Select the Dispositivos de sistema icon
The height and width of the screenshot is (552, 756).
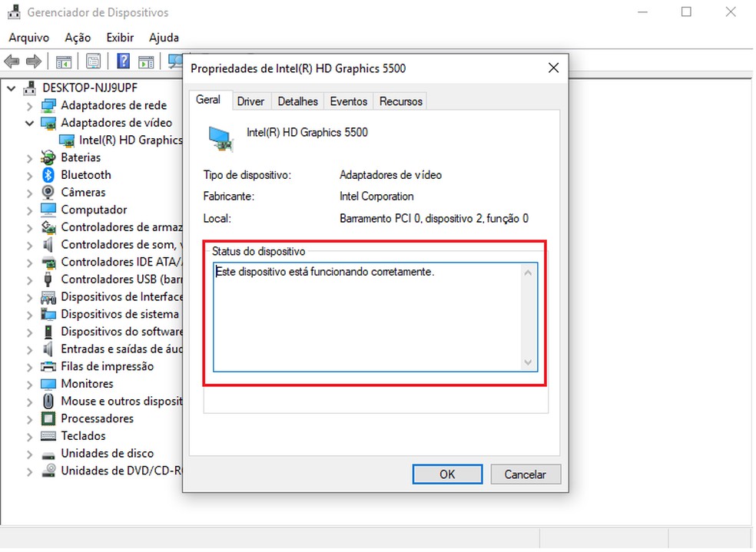pyautogui.click(x=48, y=314)
